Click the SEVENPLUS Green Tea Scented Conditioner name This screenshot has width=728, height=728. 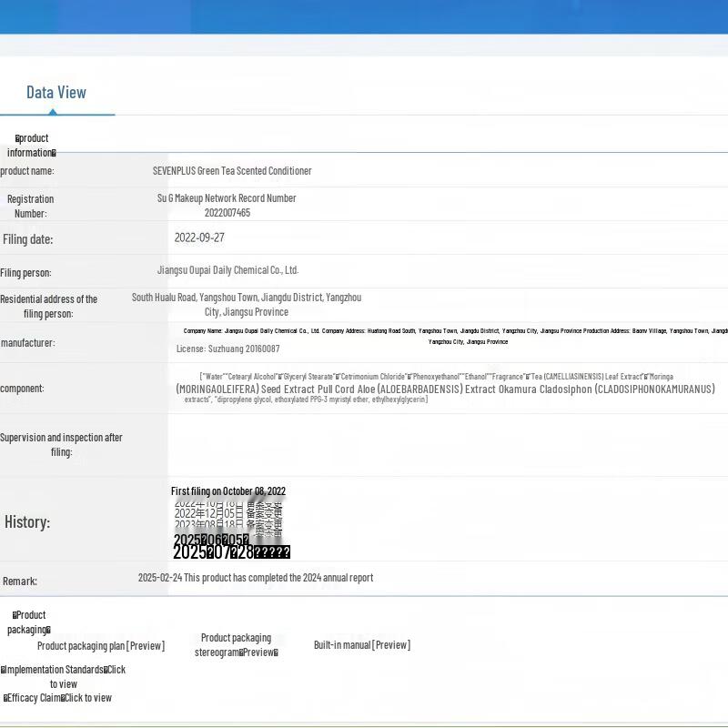pyautogui.click(x=232, y=171)
